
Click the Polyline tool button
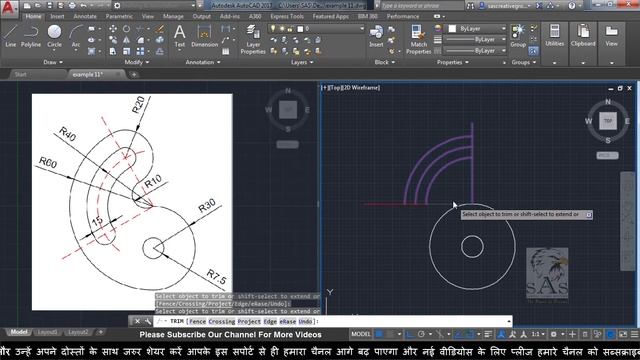tap(31, 36)
